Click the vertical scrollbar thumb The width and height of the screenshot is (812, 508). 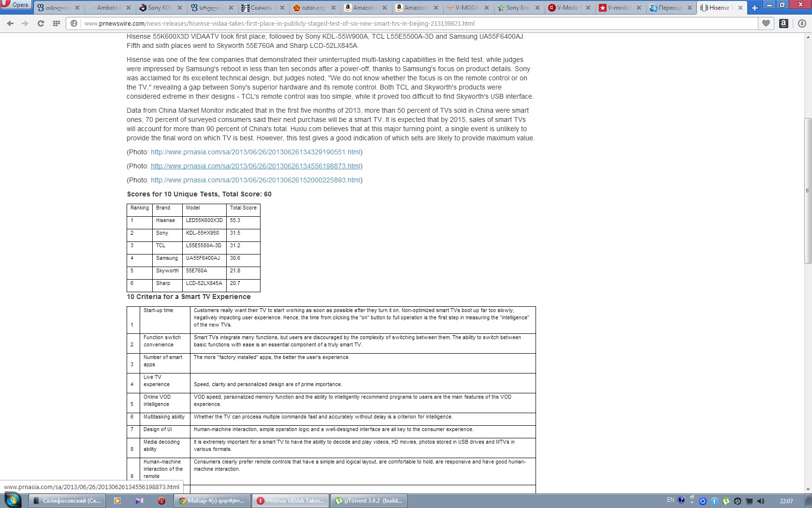click(808, 191)
